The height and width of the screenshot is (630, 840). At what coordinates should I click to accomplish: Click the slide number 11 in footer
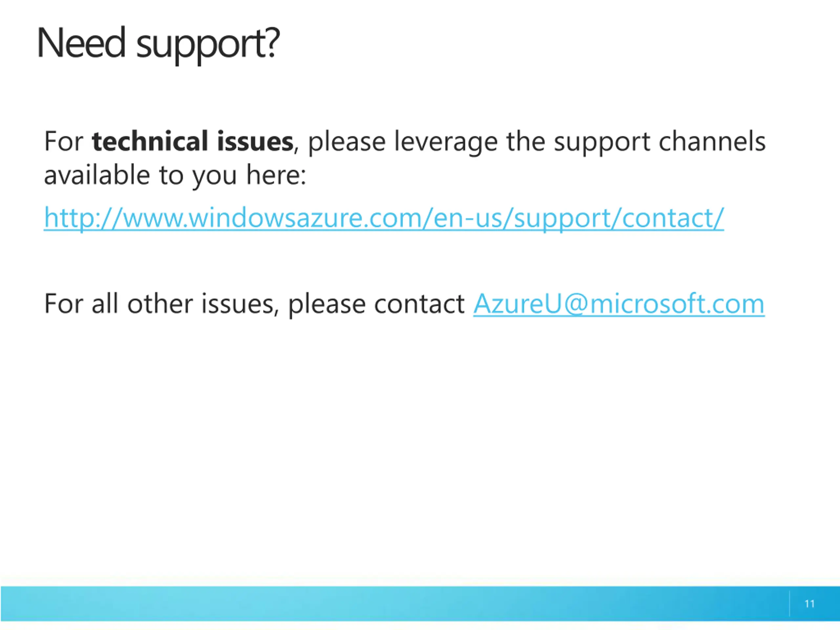809,604
